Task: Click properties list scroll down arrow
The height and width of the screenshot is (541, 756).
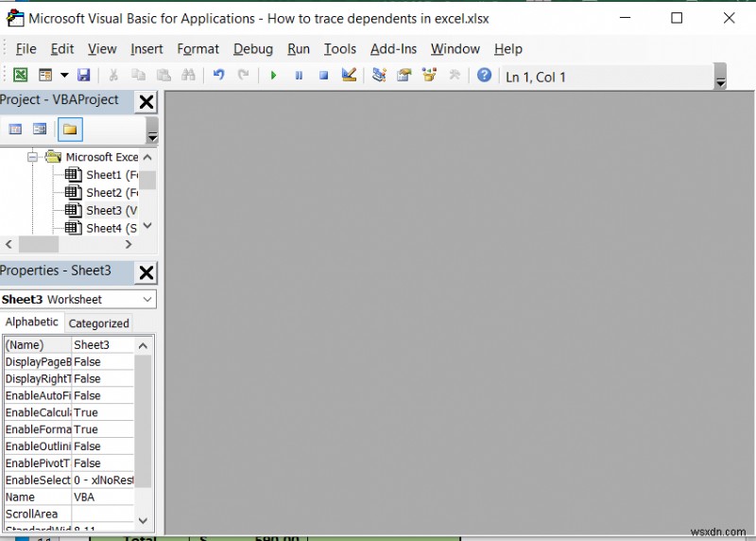Action: click(x=143, y=520)
